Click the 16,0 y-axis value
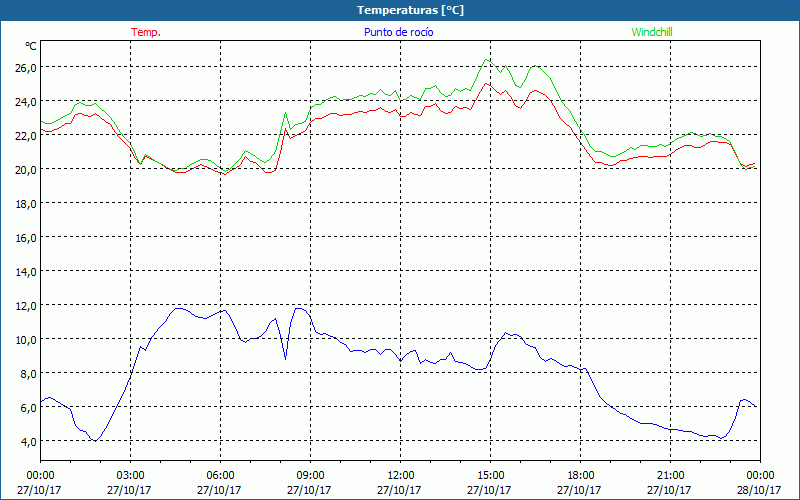The height and width of the screenshot is (500, 800). point(26,237)
